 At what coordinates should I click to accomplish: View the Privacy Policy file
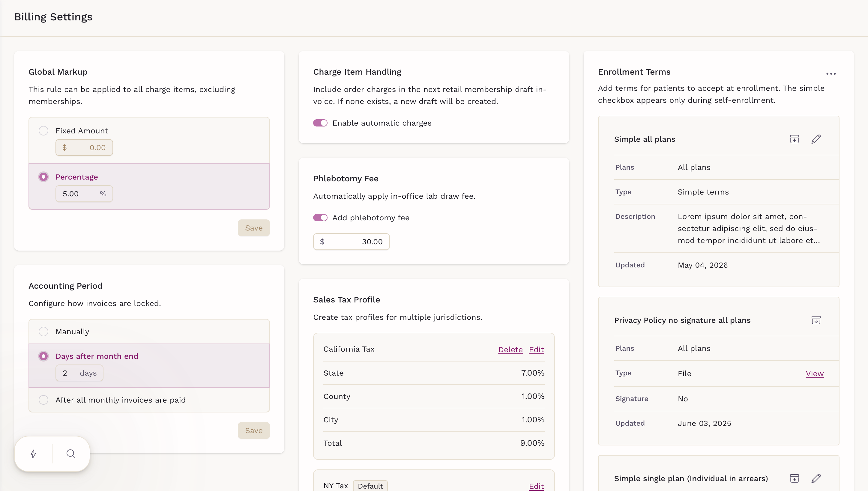point(815,373)
